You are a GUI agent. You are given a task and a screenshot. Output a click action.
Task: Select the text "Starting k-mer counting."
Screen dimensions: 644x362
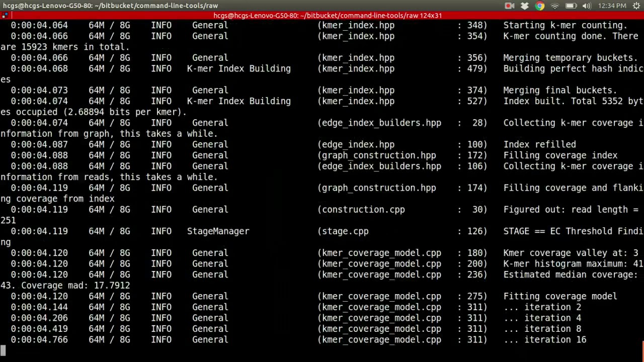click(566, 25)
